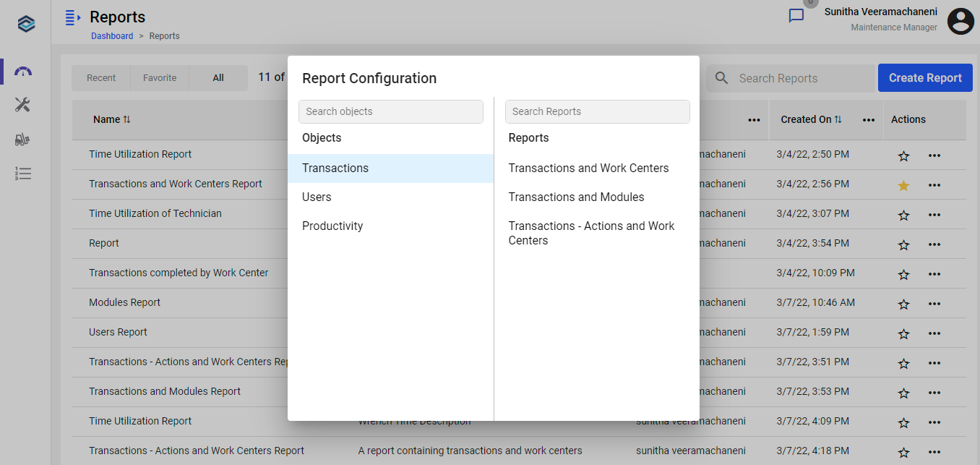This screenshot has width=980, height=465.
Task: Click the Search objects input field
Action: pos(390,111)
